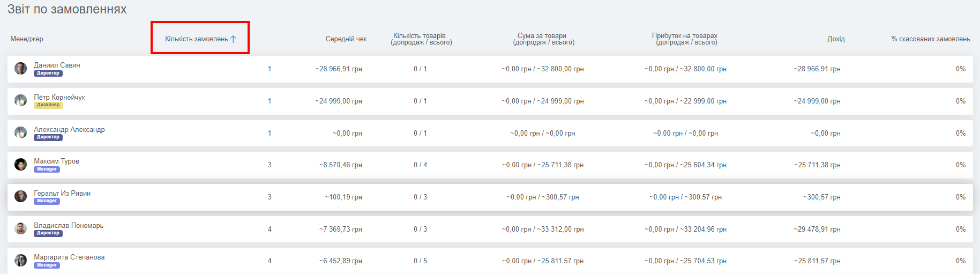Open manager name Даниил Савин

(57, 65)
